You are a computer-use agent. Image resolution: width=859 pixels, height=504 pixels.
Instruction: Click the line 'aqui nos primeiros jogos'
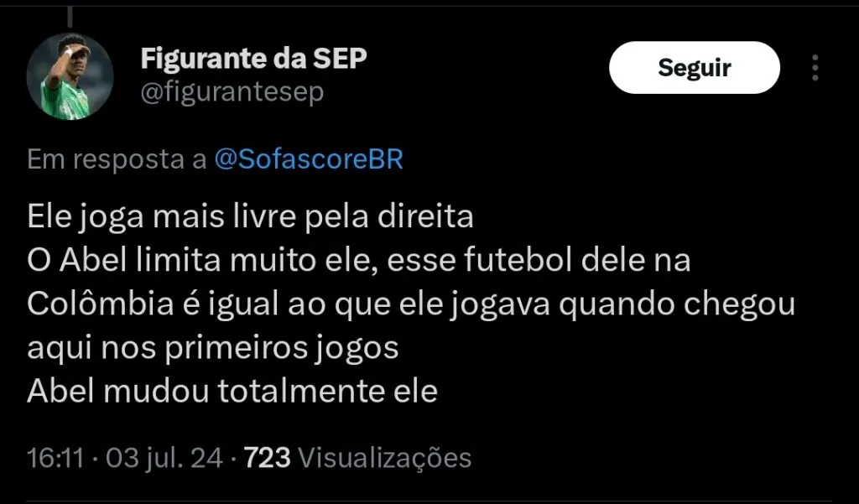[x=212, y=347]
